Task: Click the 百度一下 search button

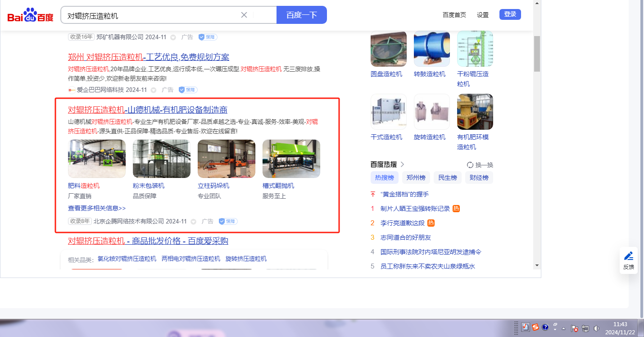Action: tap(302, 15)
